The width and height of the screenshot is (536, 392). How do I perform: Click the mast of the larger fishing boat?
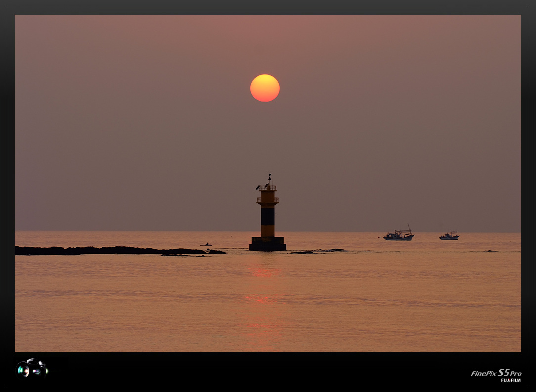[409, 228]
